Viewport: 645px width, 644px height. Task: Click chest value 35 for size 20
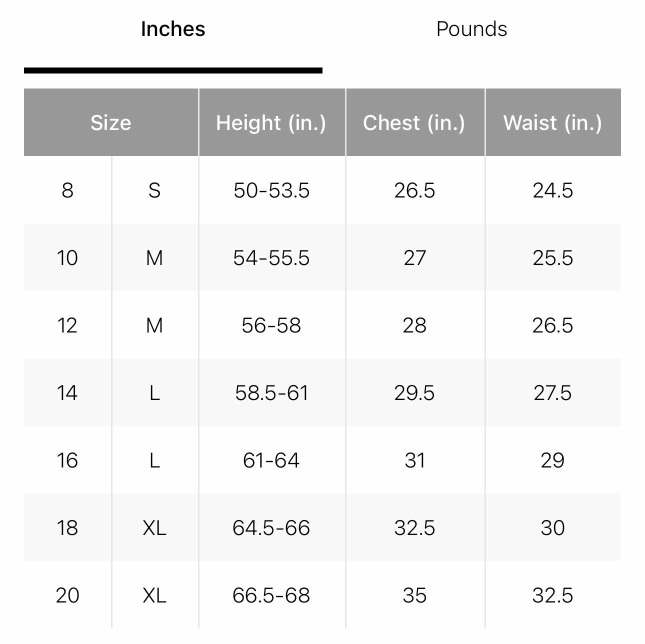pos(414,595)
